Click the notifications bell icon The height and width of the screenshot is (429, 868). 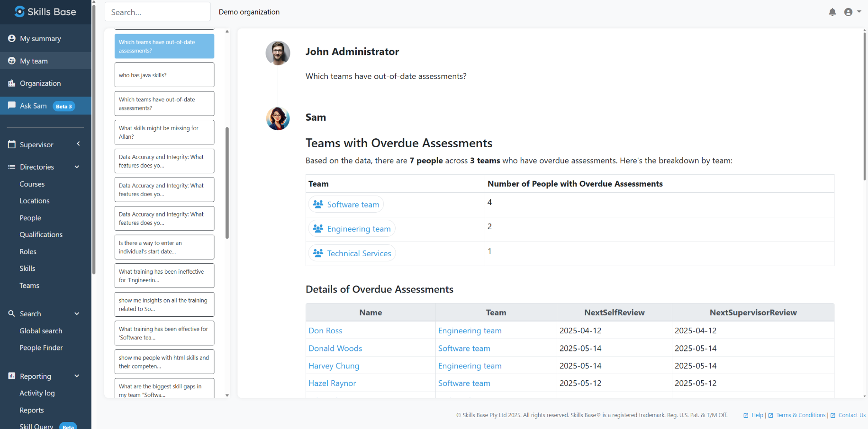832,12
